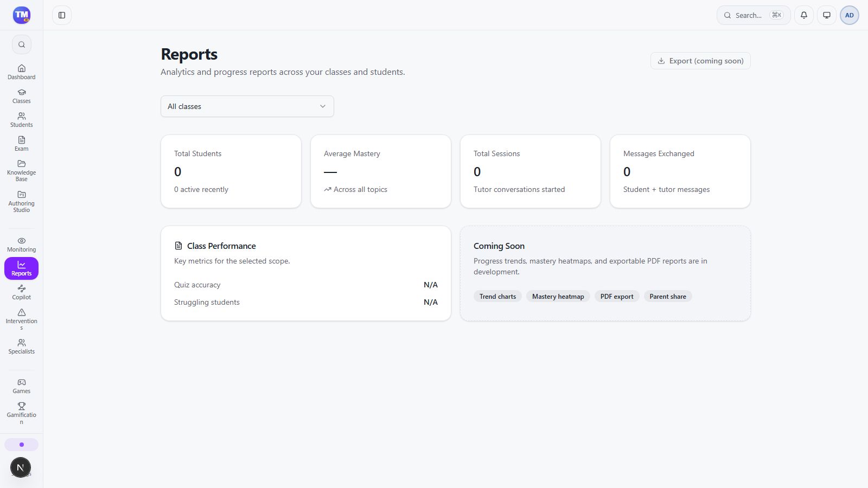Click "Across all topics" text
The height and width of the screenshot is (488, 868).
tap(360, 189)
